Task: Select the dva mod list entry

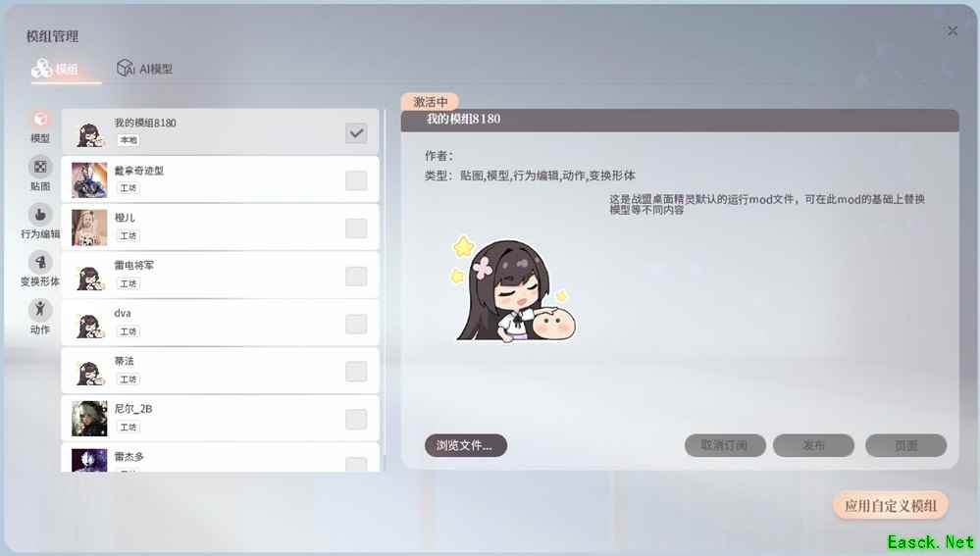Action: (x=220, y=324)
